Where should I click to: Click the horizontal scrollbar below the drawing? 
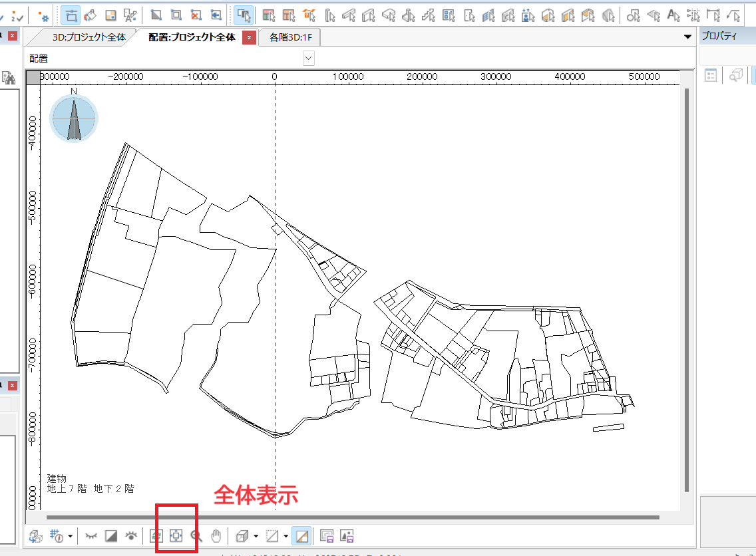pos(353,517)
